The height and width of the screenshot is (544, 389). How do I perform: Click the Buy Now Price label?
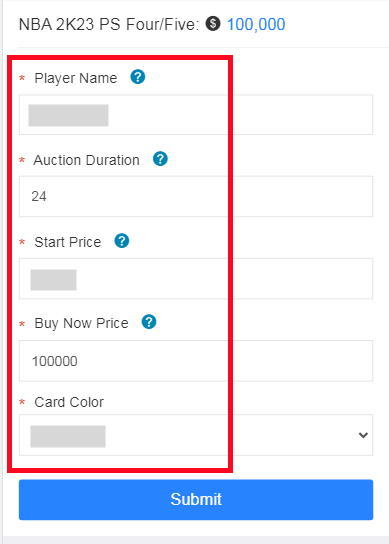82,323
